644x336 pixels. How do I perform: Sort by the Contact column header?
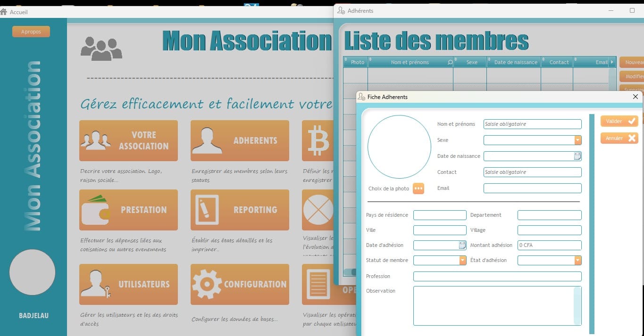click(557, 62)
